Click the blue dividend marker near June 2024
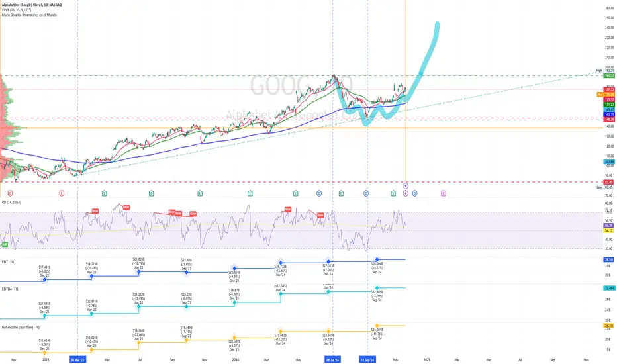The width and height of the screenshot is (617, 364). point(319,193)
